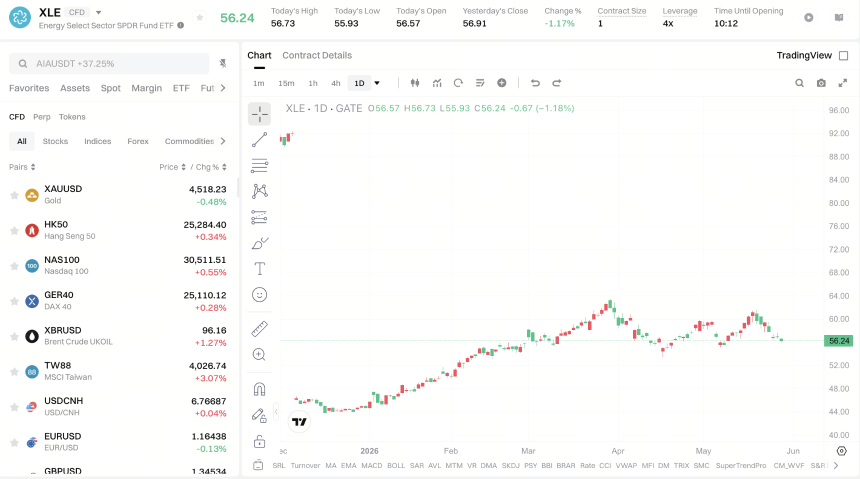Switch to the Perp sub-tab
The height and width of the screenshot is (479, 860).
point(42,117)
